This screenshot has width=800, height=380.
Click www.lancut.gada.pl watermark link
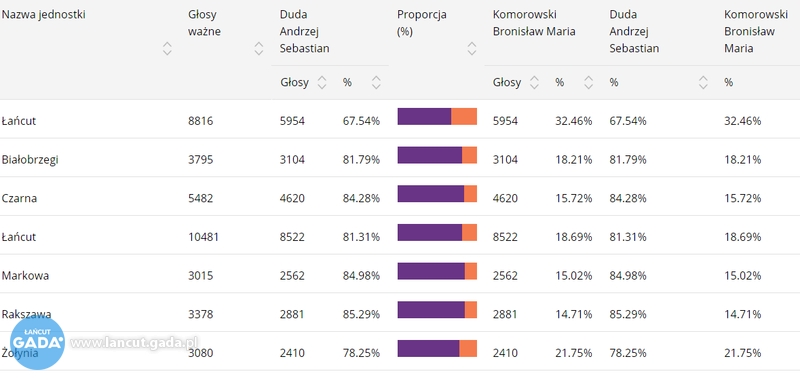coord(134,343)
